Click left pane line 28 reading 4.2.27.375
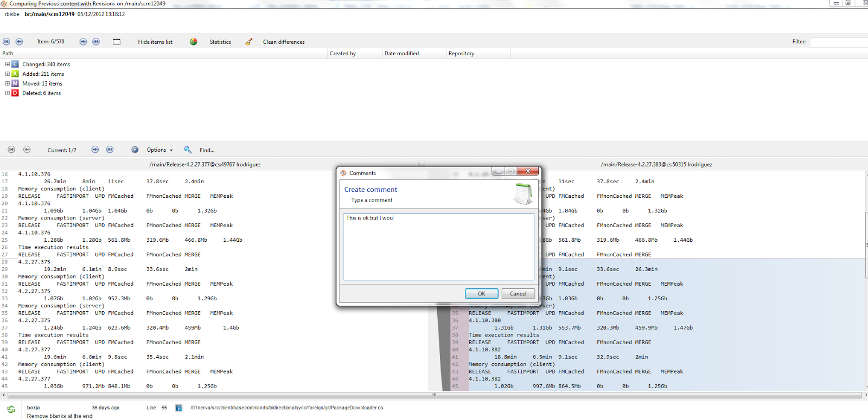868x419 pixels. [34, 262]
